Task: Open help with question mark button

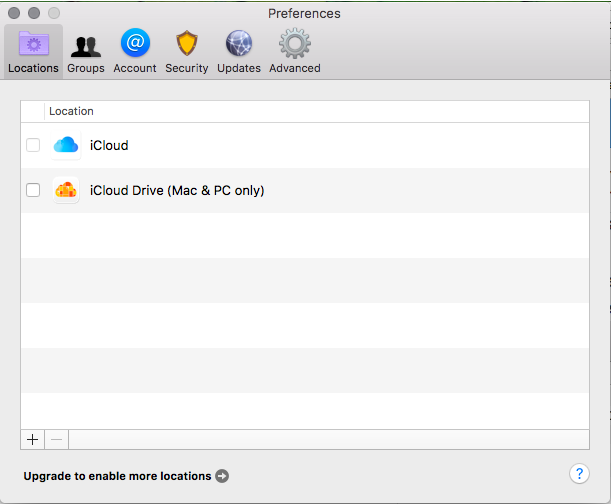Action: point(579,474)
